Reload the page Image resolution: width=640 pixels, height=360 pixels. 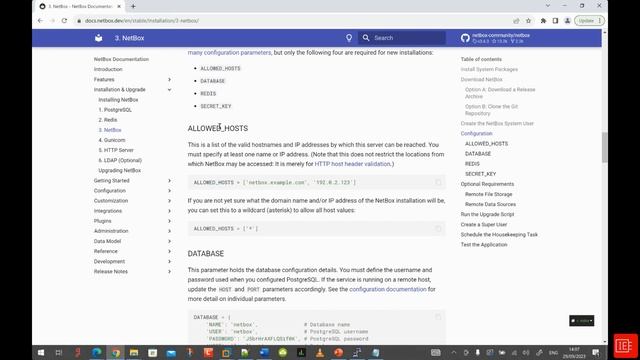pos(64,20)
